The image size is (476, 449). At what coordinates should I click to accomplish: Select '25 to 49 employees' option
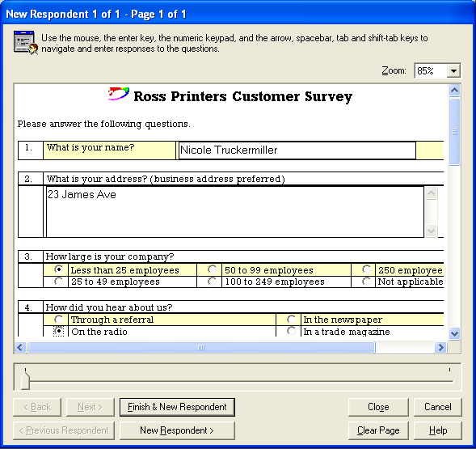coord(58,282)
